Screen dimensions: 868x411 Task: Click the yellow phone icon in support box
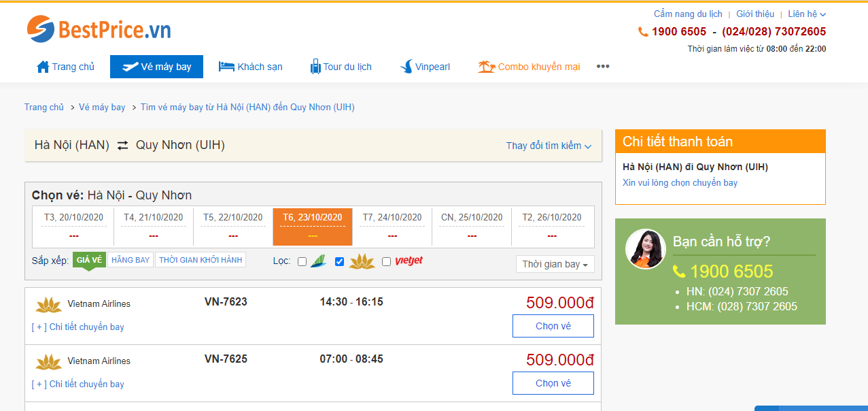(x=679, y=272)
